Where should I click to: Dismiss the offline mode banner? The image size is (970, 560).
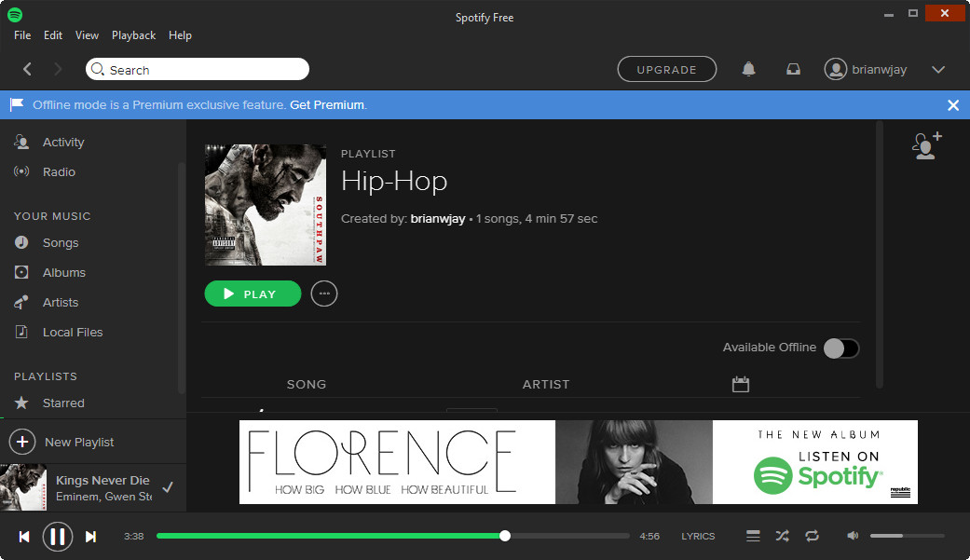click(953, 105)
